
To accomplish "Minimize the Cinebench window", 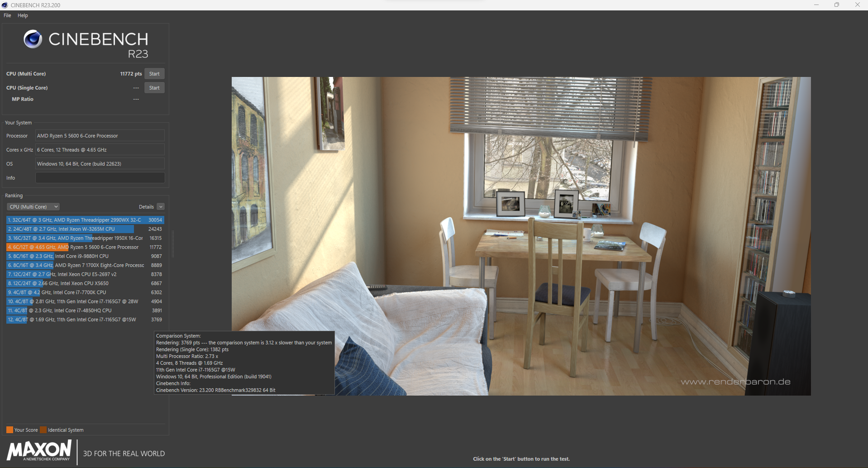I will pyautogui.click(x=816, y=5).
